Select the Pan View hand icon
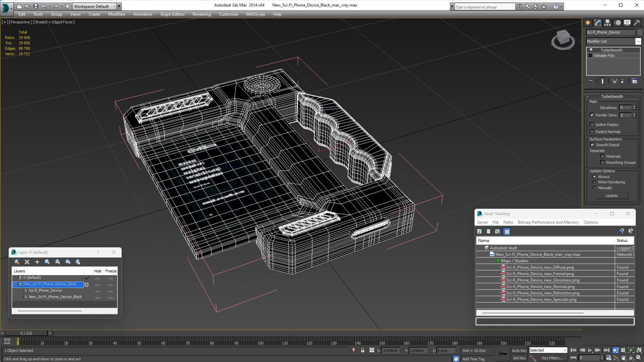 pyautogui.click(x=623, y=358)
